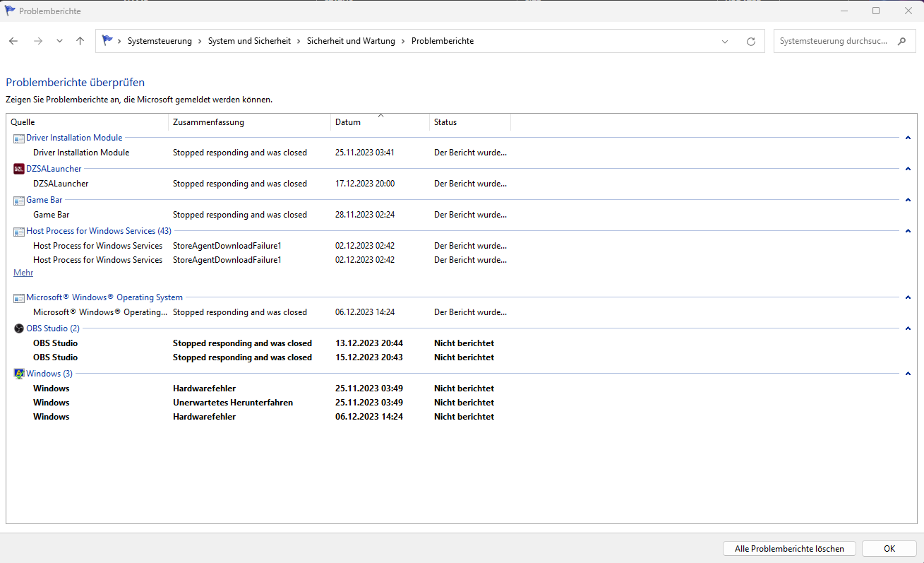The width and height of the screenshot is (924, 563).
Task: Navigate to System und Sicherheit breadcrumb
Action: tap(249, 41)
